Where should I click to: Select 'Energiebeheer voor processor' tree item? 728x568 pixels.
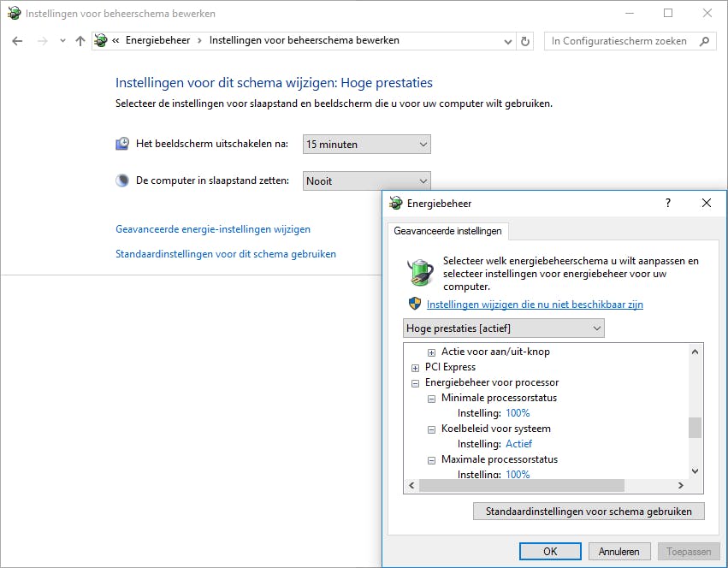point(492,382)
